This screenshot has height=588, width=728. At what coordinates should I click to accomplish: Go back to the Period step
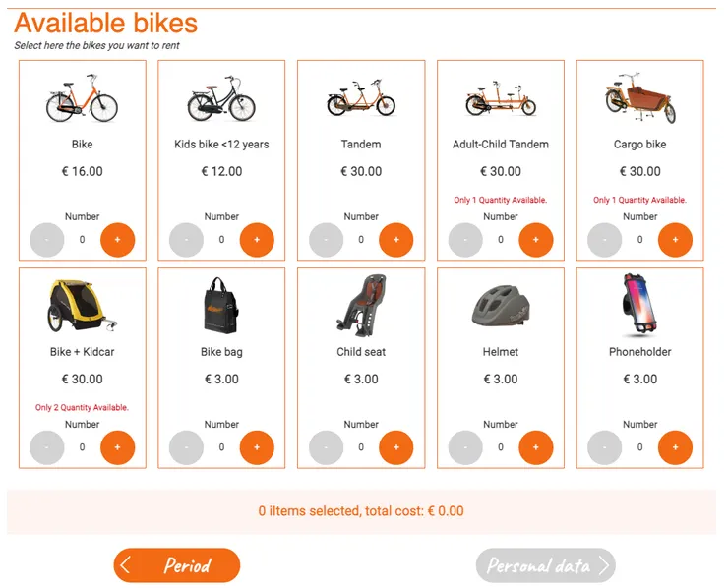[177, 565]
